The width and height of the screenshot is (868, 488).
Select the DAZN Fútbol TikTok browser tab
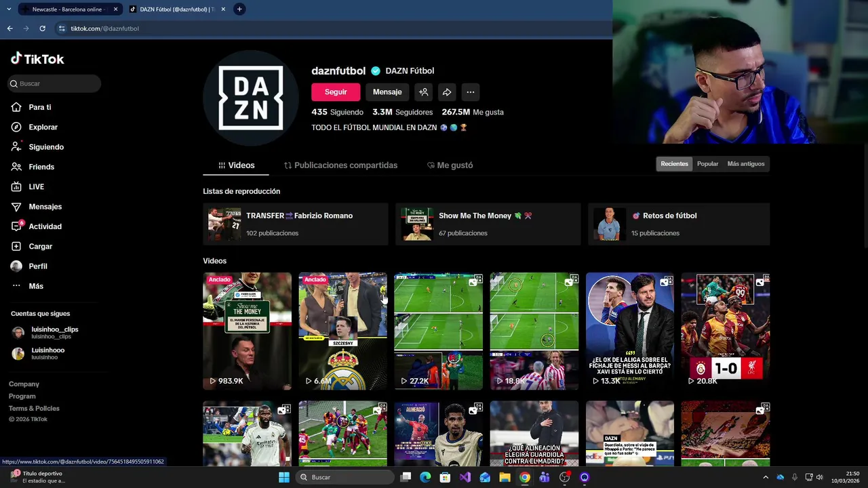coord(176,9)
